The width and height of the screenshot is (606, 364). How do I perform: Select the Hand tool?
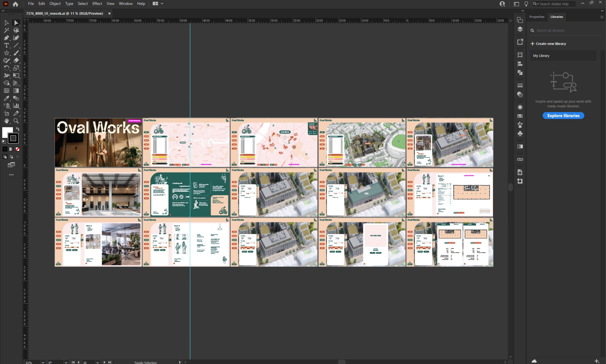[x=6, y=121]
